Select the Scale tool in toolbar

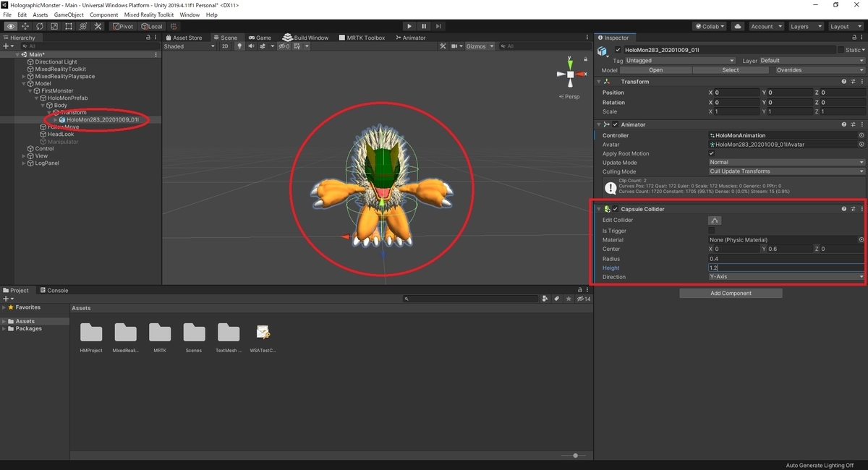54,26
